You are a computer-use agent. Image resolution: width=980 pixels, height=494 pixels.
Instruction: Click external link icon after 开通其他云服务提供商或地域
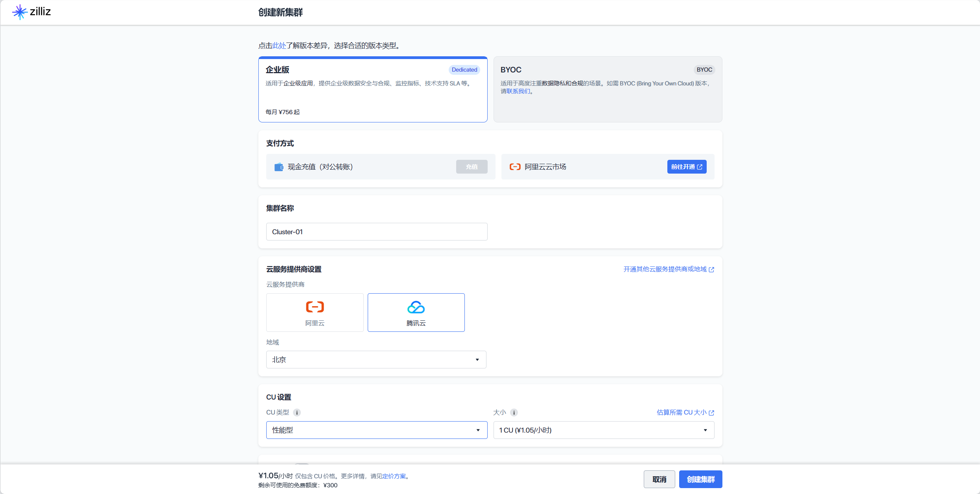click(711, 270)
